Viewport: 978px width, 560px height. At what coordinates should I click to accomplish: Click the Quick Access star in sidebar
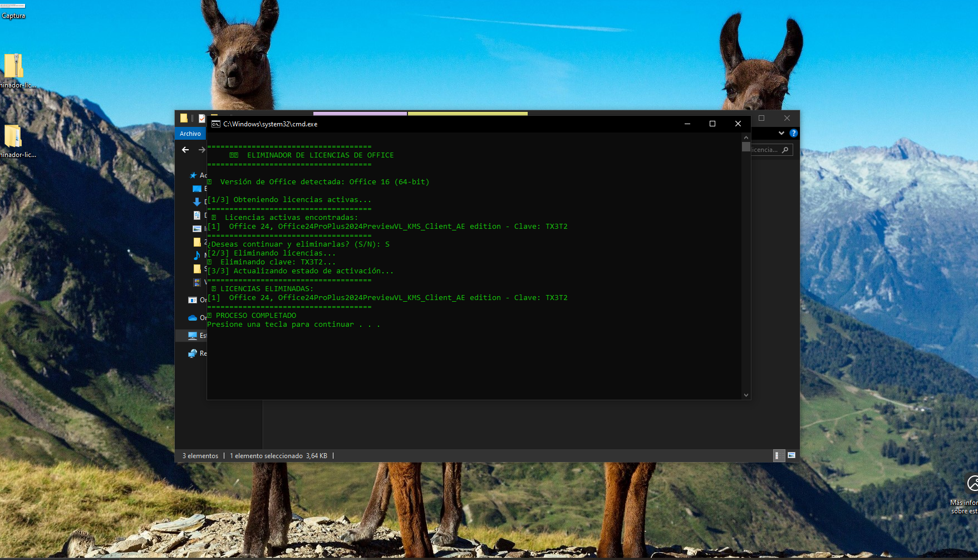point(193,175)
